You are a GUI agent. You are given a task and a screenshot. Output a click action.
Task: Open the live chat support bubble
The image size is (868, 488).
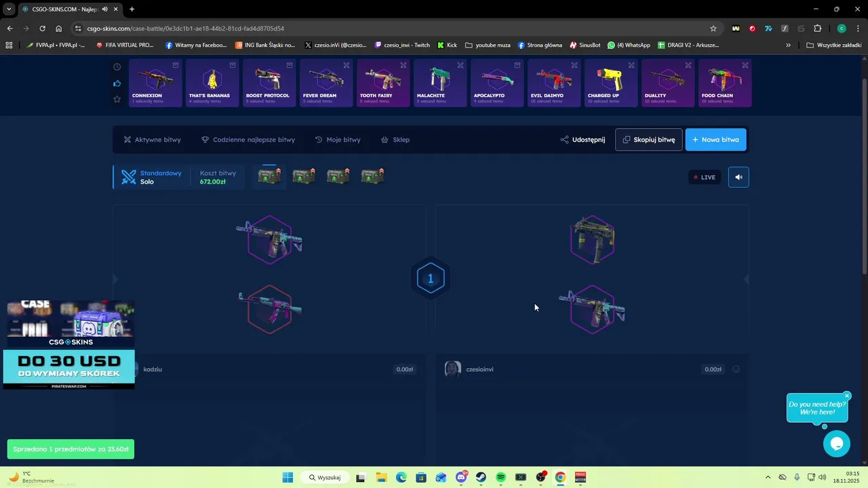(836, 444)
